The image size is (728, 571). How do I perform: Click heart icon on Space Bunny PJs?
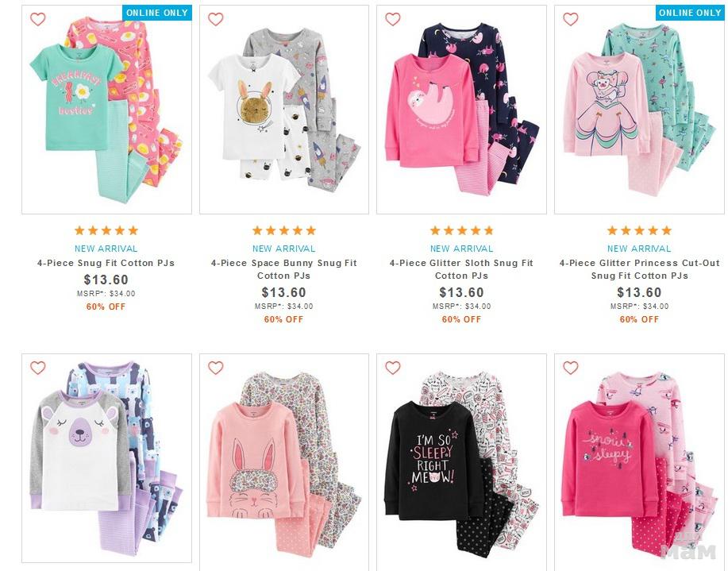click(215, 20)
